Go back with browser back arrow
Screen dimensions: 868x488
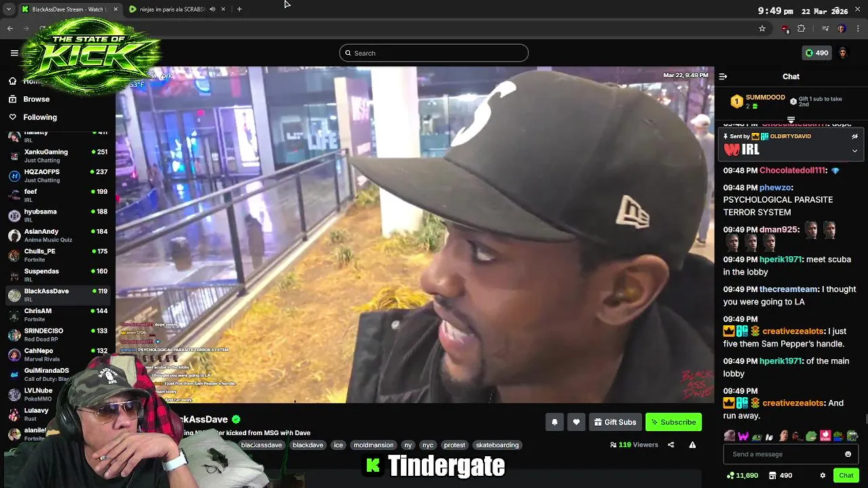click(9, 28)
